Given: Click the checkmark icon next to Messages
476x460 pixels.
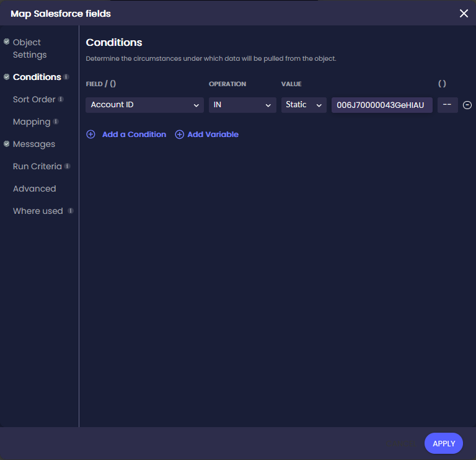Looking at the screenshot, I should tap(6, 144).
